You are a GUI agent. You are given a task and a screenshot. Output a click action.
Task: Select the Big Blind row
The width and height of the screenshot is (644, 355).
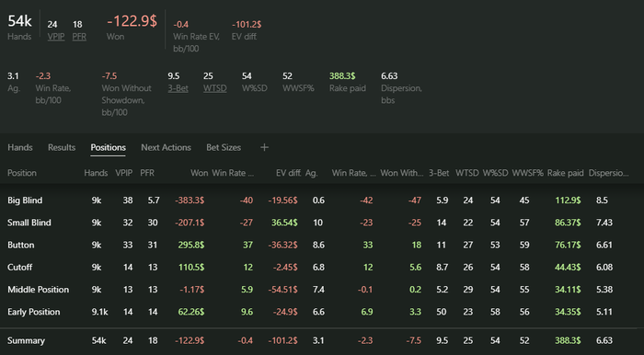click(322, 200)
